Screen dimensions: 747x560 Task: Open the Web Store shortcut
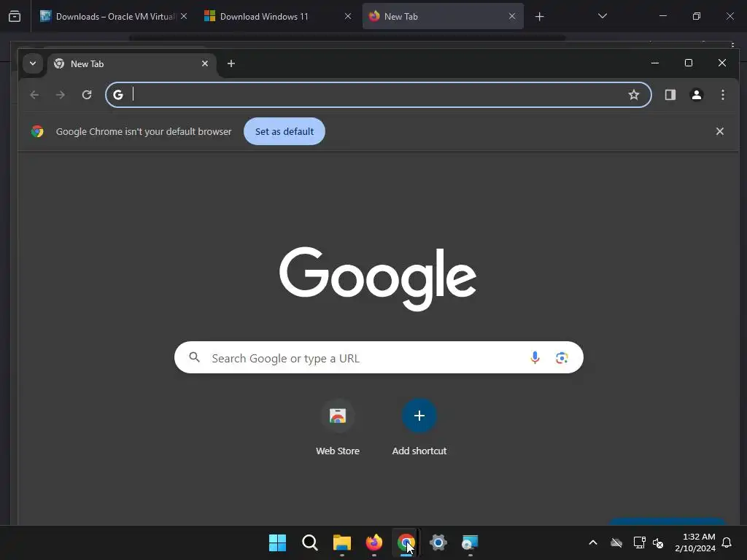tap(338, 416)
